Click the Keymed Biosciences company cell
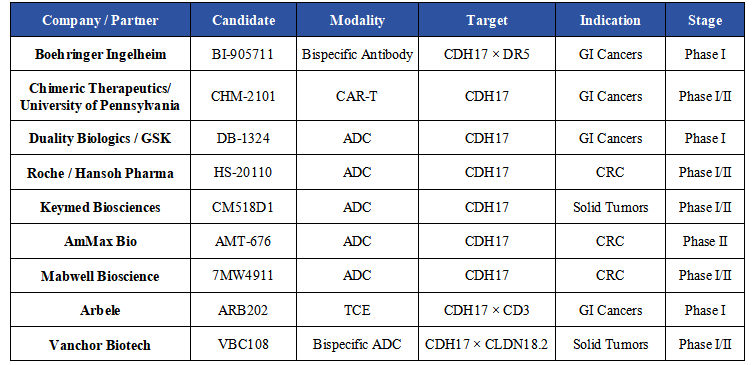 tap(100, 207)
